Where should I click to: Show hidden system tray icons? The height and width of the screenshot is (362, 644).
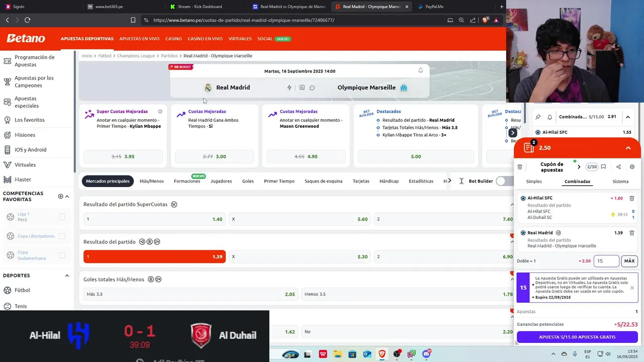(x=554, y=354)
